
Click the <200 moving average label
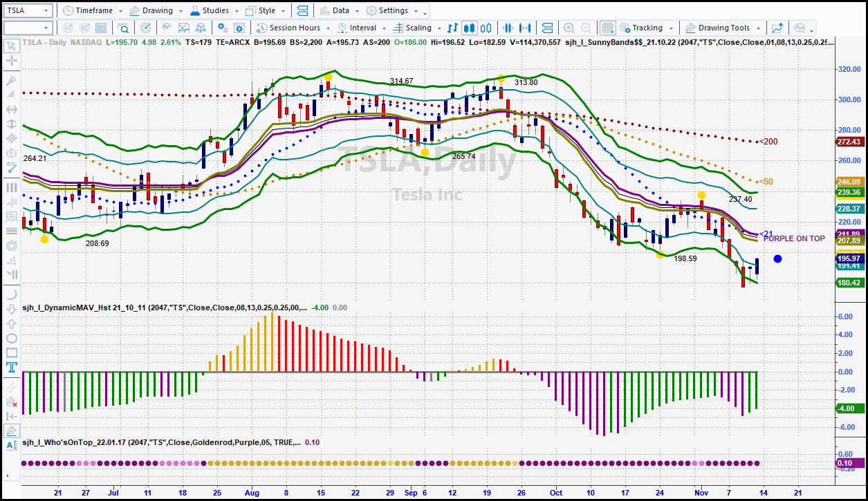click(x=768, y=142)
